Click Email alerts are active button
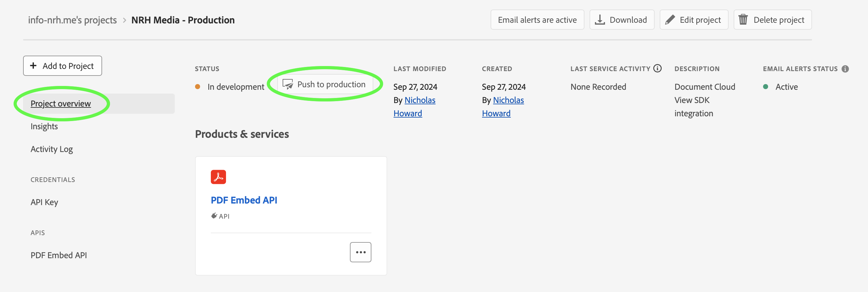Screen dimensions: 868x292 pyautogui.click(x=537, y=20)
